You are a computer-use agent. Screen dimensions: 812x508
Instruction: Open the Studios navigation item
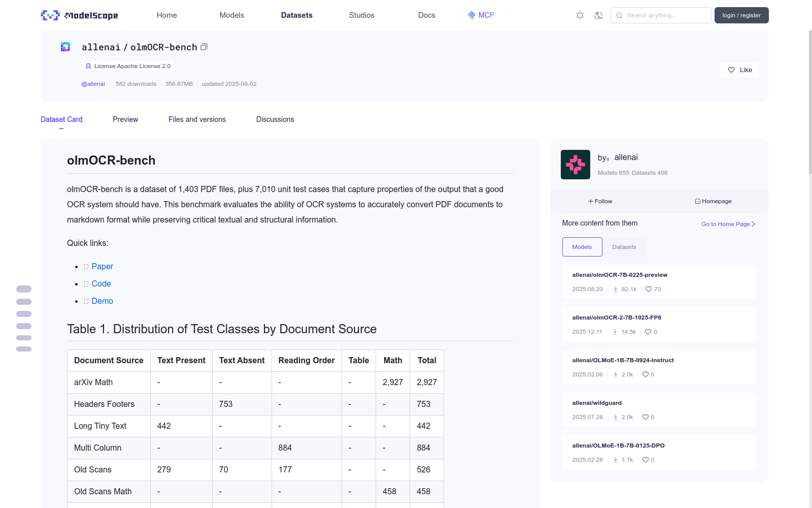click(x=362, y=15)
